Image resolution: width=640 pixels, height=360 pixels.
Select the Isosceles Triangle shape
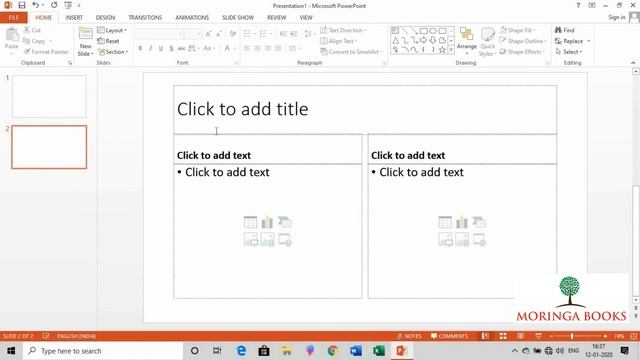[x=395, y=40]
